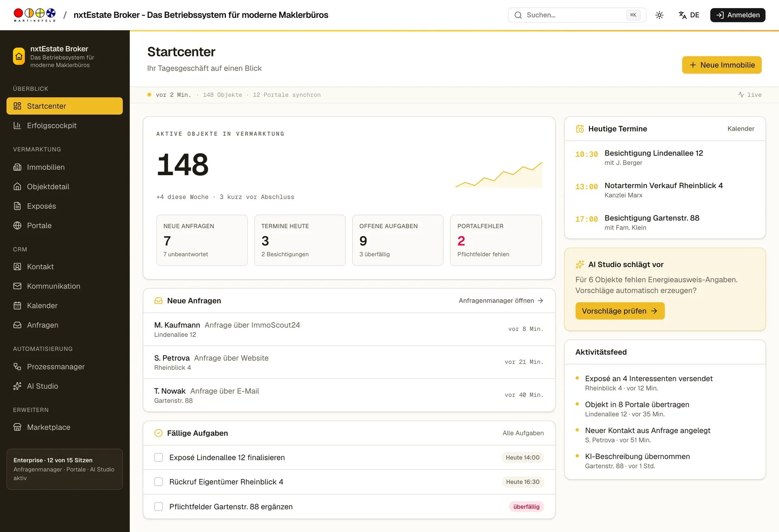Mark Pflichtfelder Gartenstr. 88 ergänzen as done

pyautogui.click(x=159, y=506)
